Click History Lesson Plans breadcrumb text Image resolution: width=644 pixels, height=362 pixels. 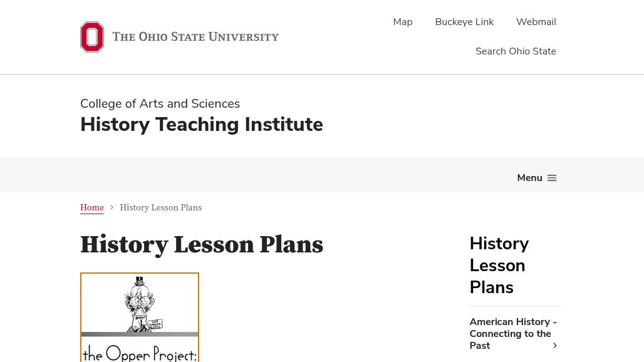tap(160, 208)
